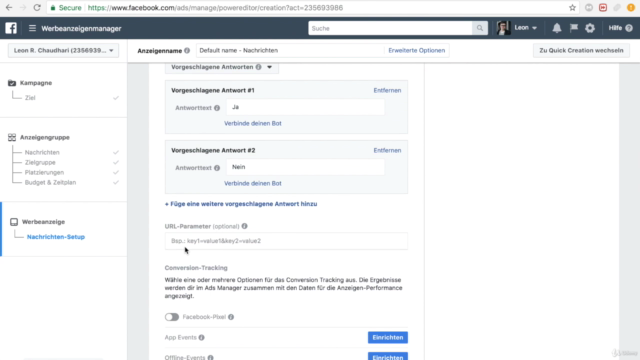Click Einrichten button for Offline-Events
The image size is (640, 360).
pos(388,356)
